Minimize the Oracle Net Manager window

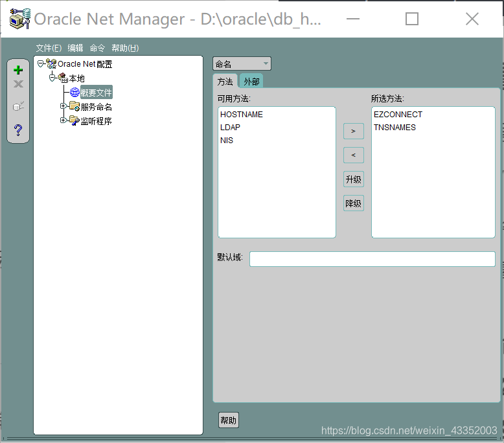[x=353, y=19]
